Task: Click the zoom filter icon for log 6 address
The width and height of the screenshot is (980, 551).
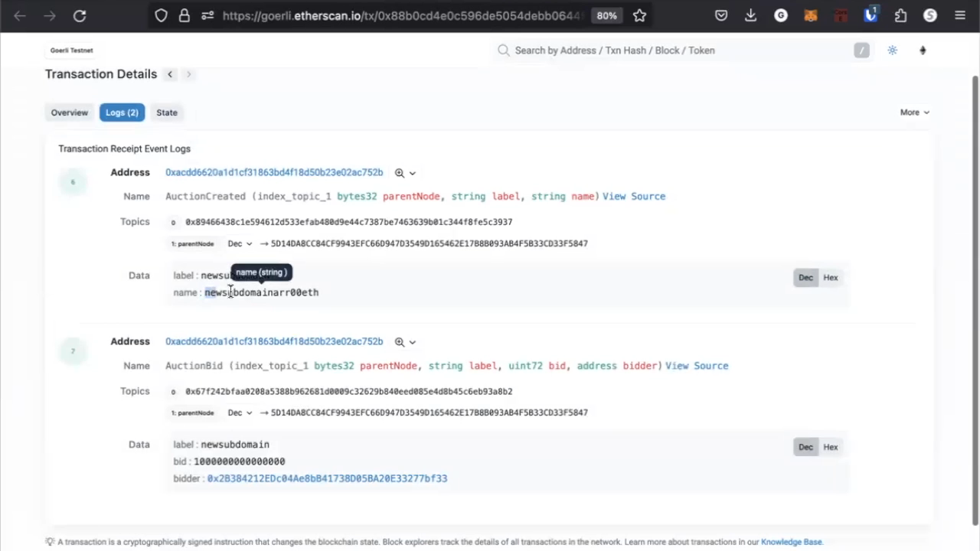Action: [x=399, y=173]
